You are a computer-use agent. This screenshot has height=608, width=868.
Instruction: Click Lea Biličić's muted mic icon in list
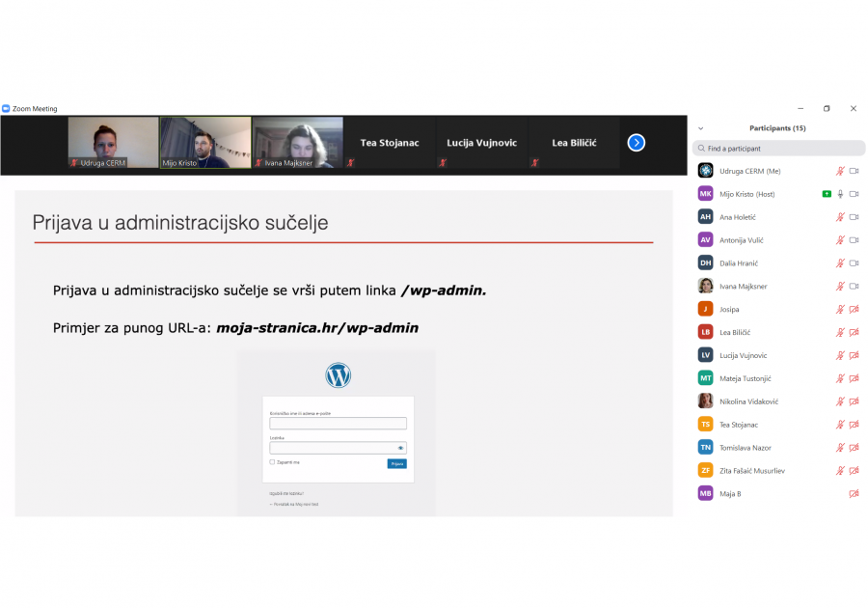click(840, 332)
